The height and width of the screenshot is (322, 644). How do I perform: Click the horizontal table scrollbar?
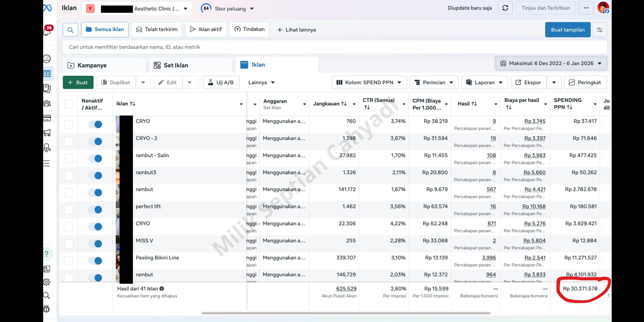[x=346, y=313]
